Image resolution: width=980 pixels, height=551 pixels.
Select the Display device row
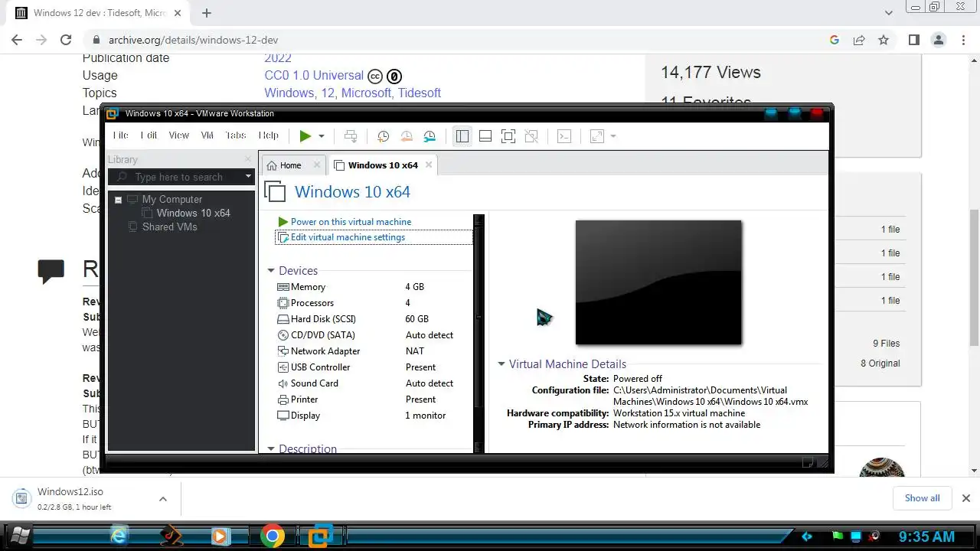(374, 416)
